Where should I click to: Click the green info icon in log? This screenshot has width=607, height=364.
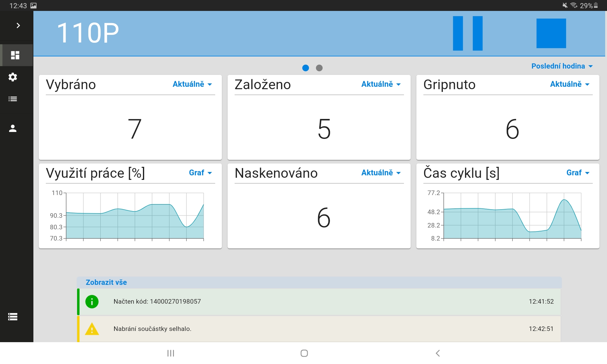click(92, 302)
